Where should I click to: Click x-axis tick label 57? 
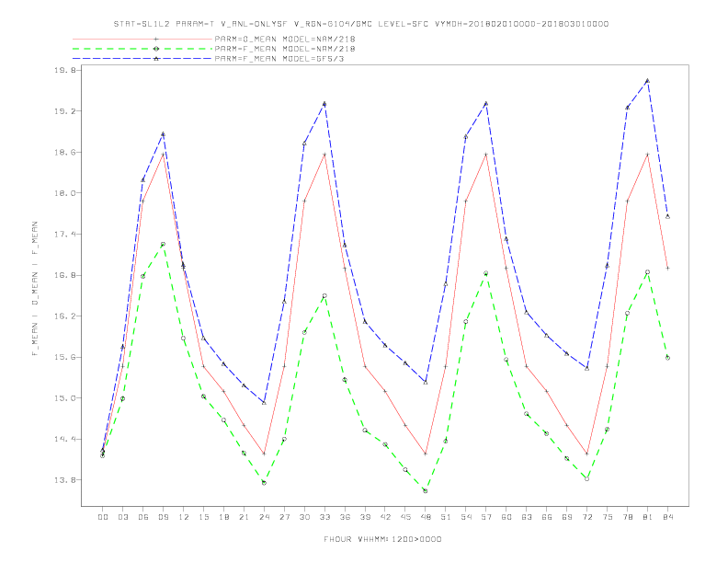click(486, 517)
